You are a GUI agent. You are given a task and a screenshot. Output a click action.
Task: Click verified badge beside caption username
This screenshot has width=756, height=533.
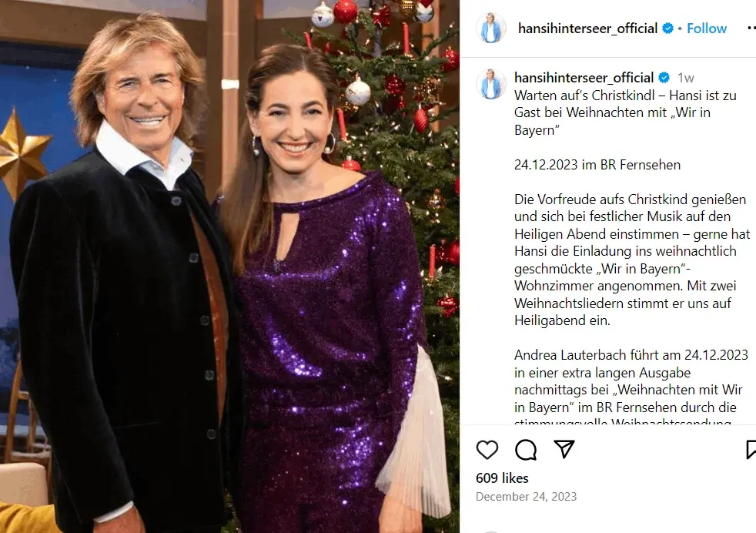coord(664,78)
